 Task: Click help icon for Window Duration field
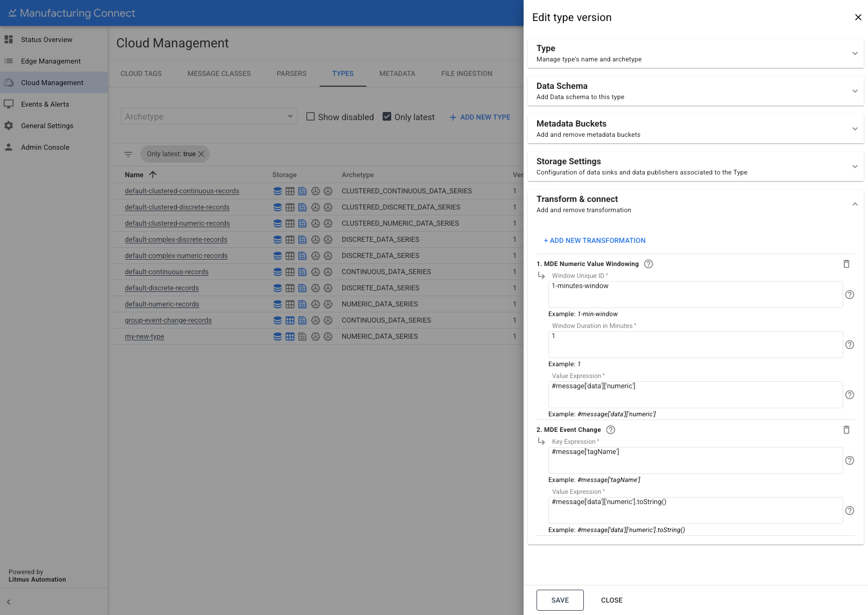(x=849, y=345)
